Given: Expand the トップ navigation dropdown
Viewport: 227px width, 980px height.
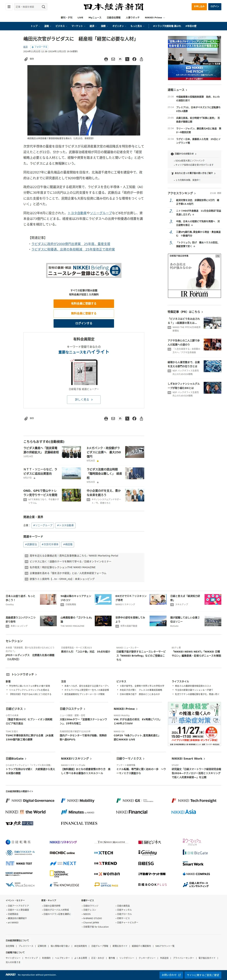Looking at the screenshot, I should pos(35,26).
